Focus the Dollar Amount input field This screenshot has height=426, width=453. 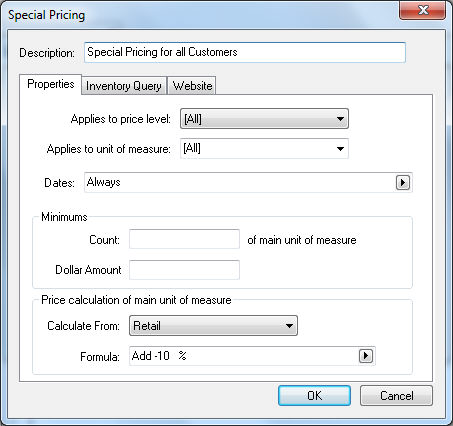[184, 270]
